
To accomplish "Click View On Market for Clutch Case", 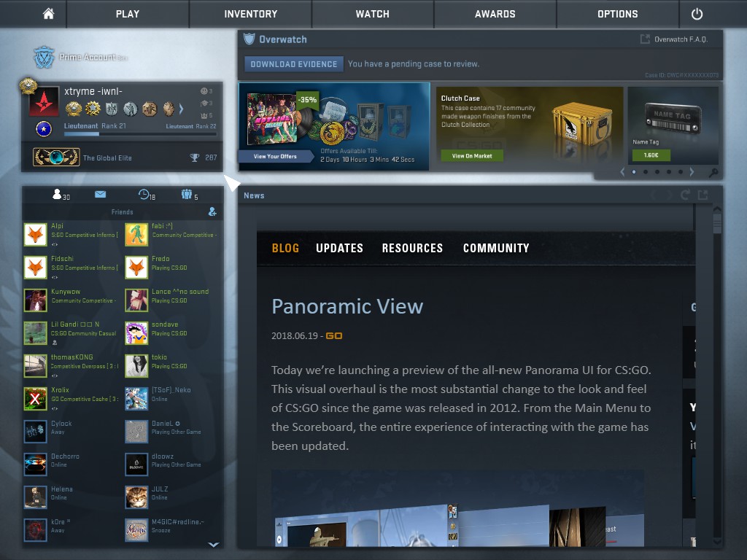I will 472,156.
